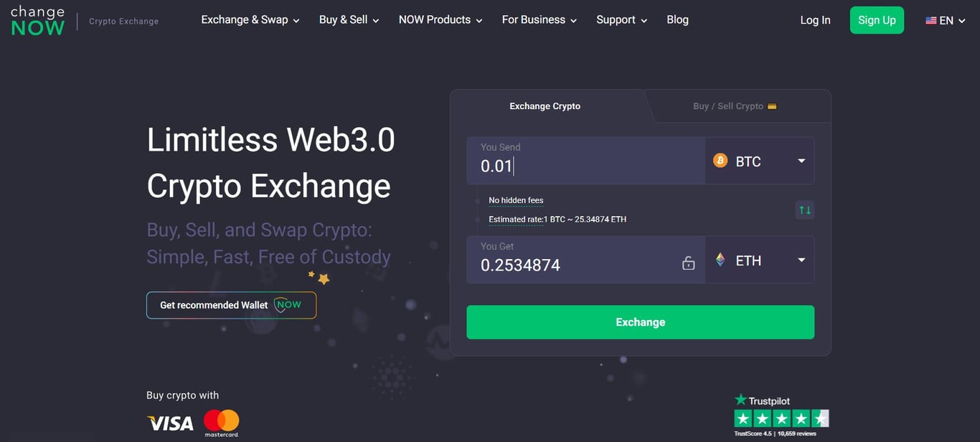Select the Mastercard payment logo
Image resolution: width=980 pixels, height=442 pixels.
(x=221, y=423)
